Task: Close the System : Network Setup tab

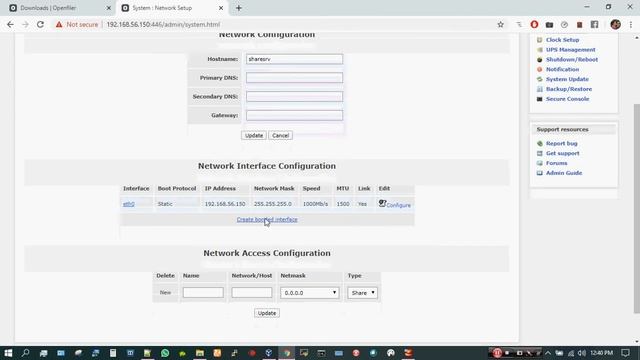Action: pos(221,8)
